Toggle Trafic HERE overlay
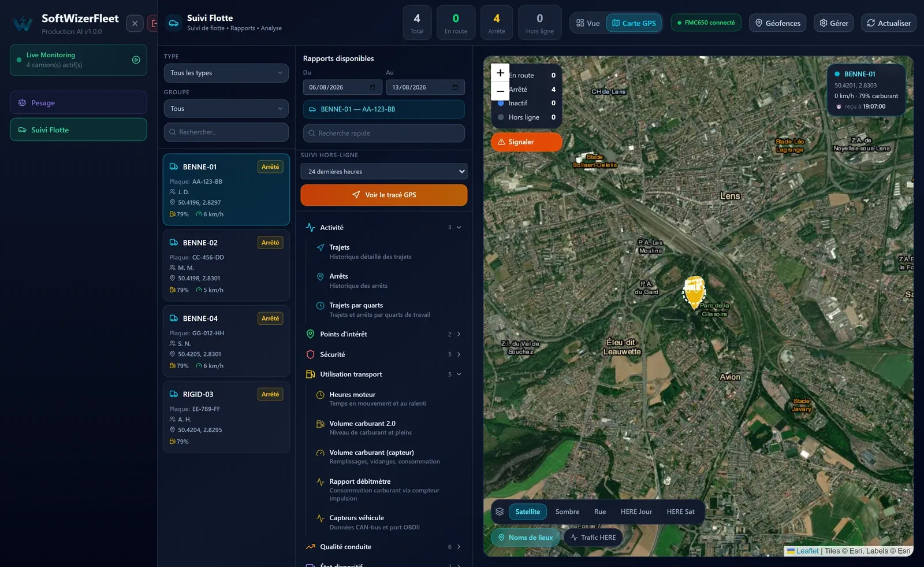Image resolution: width=924 pixels, height=567 pixels. (593, 538)
